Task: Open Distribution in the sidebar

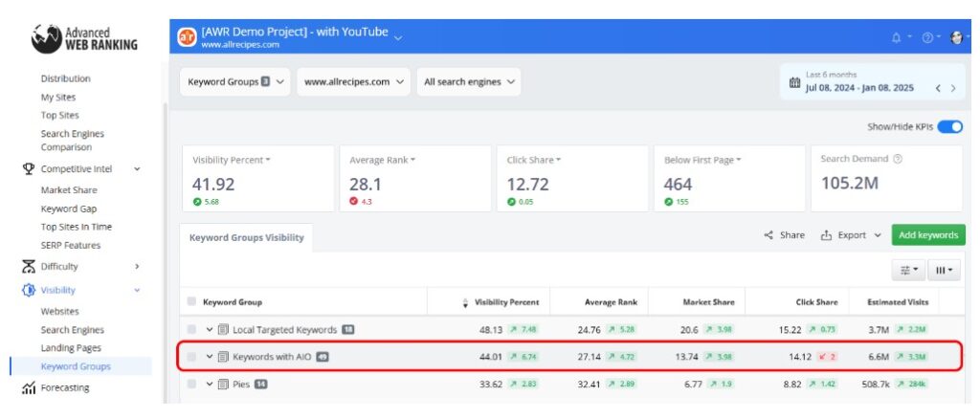Action: click(x=66, y=78)
